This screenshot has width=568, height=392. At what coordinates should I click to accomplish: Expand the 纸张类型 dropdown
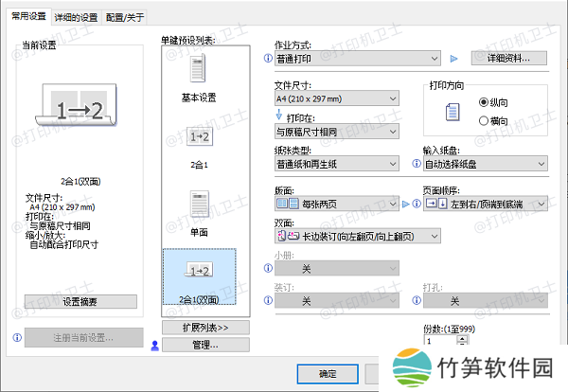337,163
